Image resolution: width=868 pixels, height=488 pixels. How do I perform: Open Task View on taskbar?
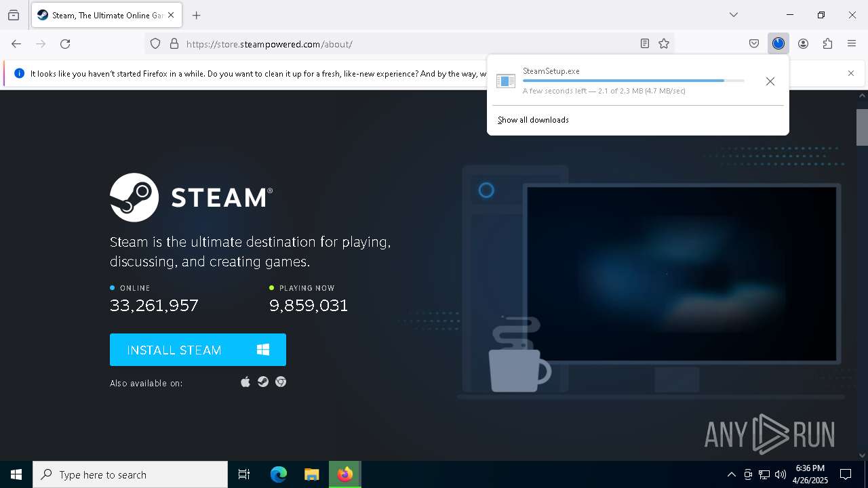[244, 474]
